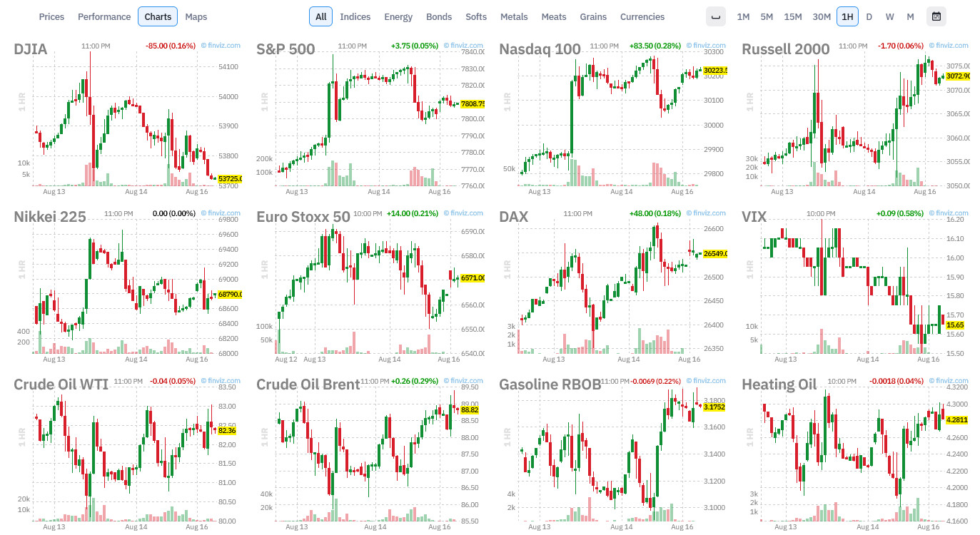This screenshot has height=535, width=980.
Task: Switch to the D daily timeframe
Action: pos(869,16)
